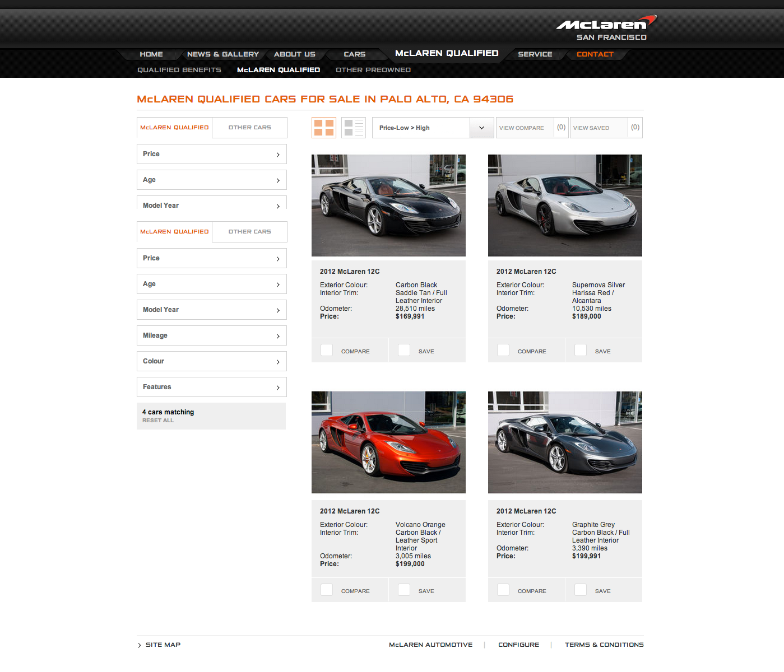Open the black 12C car photo
The height and width of the screenshot is (672, 784).
[x=388, y=206]
